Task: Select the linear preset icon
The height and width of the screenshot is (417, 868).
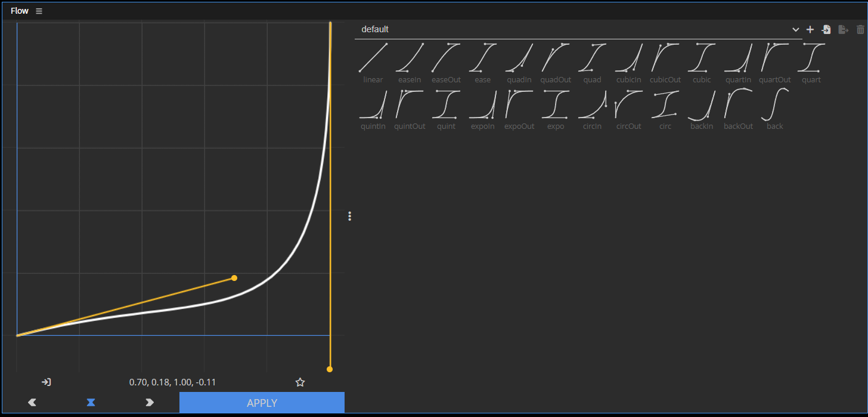Action: click(x=373, y=57)
